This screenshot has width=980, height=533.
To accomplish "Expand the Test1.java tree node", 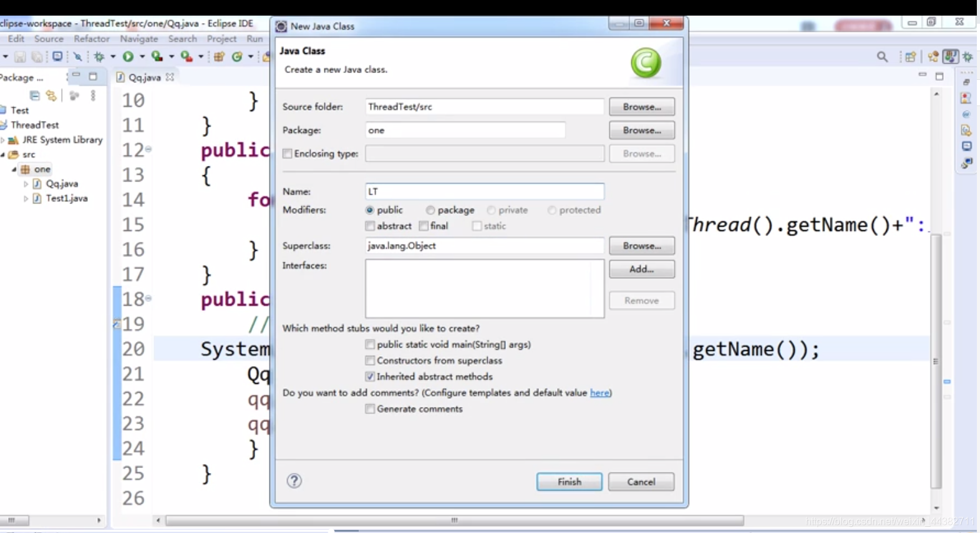I will pyautogui.click(x=26, y=198).
